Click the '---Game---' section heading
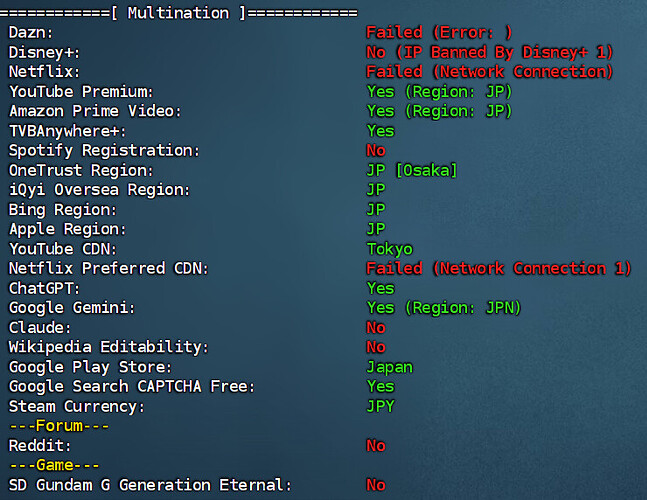 (54, 465)
